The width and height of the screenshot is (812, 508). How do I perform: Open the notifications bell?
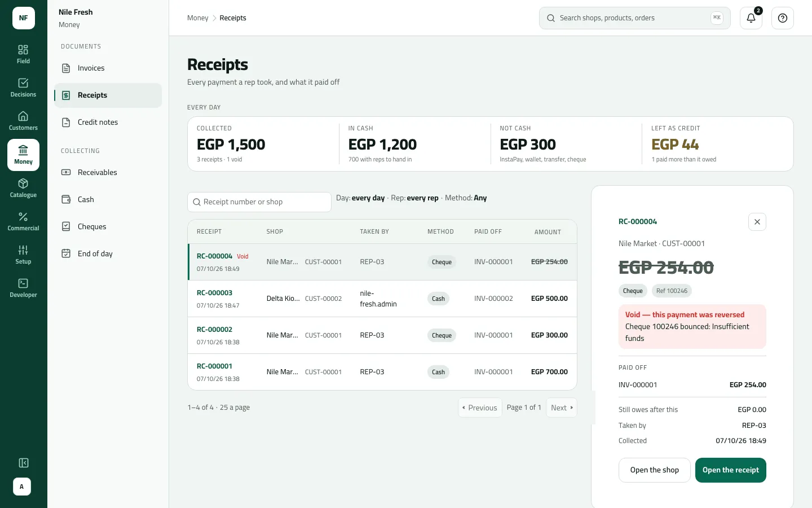coord(751,18)
